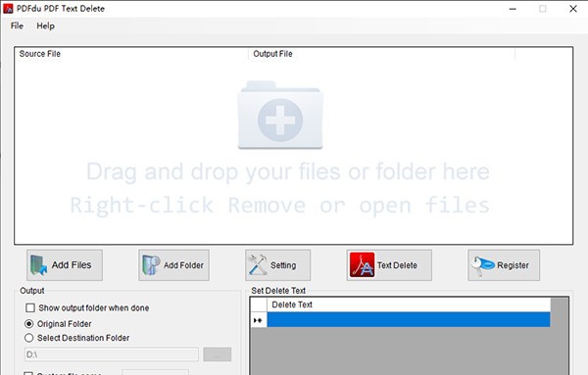Click the Delete Text column header
This screenshot has width=588, height=375.
409,305
